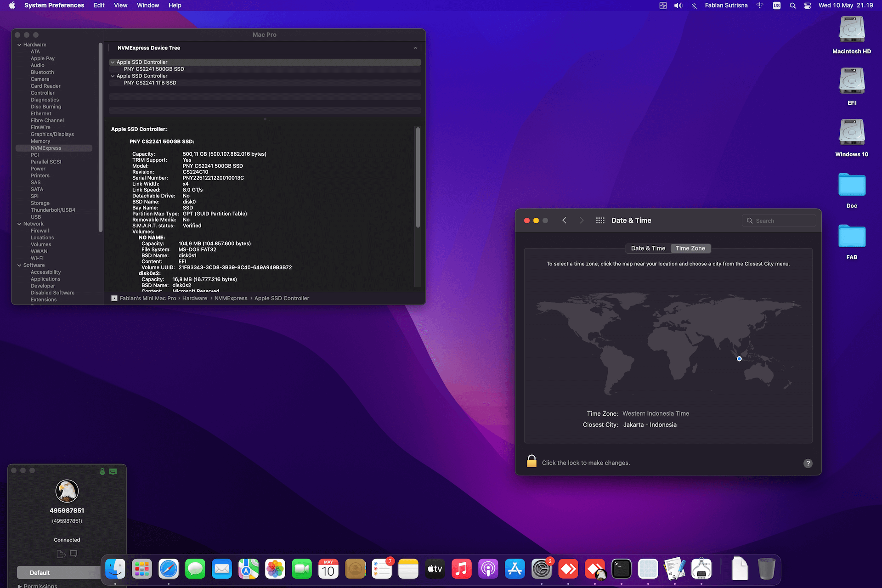
Task: Open the Mail app in the Dock
Action: point(222,570)
